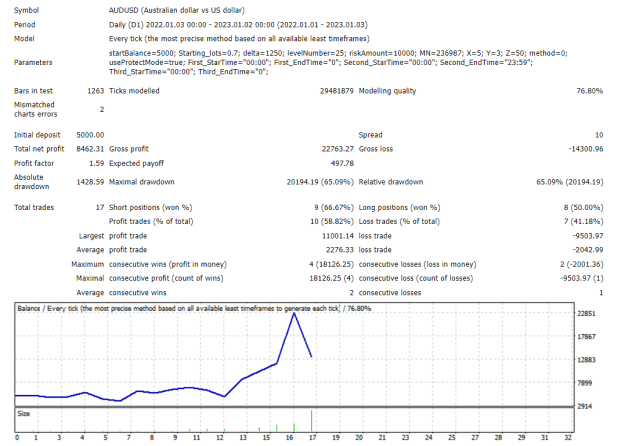Click the Gross loss value -14300.96

coord(586,149)
